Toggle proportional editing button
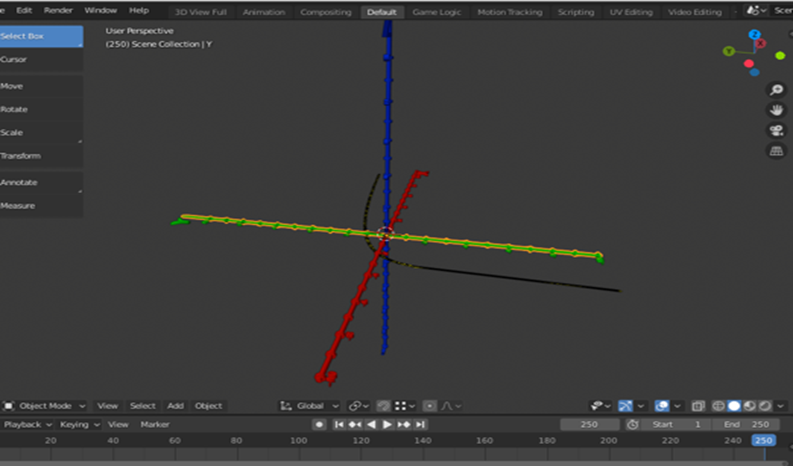793x466 pixels. (x=429, y=406)
